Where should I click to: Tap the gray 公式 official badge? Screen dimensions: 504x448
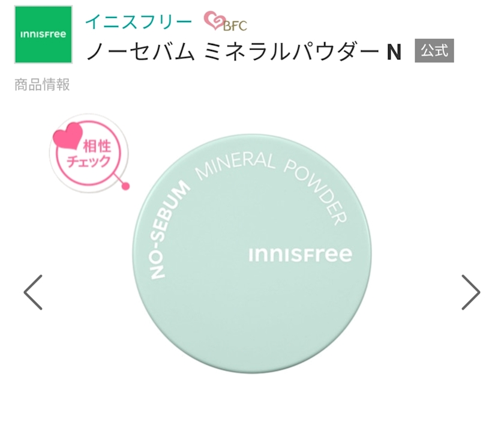434,50
